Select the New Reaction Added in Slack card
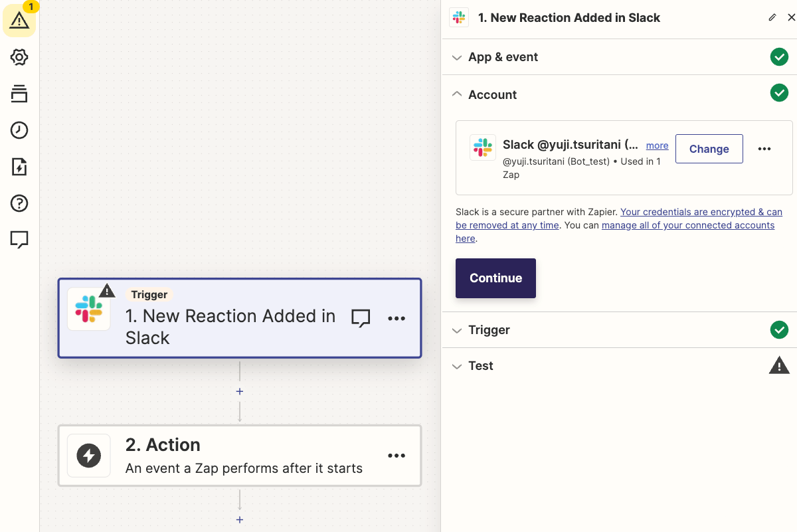The width and height of the screenshot is (797, 532). [x=240, y=318]
